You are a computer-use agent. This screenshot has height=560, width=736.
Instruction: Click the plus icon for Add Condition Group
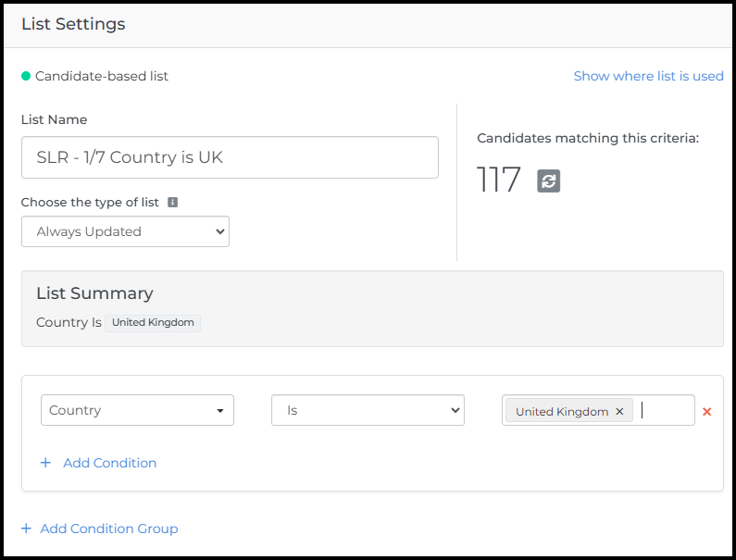[26, 529]
